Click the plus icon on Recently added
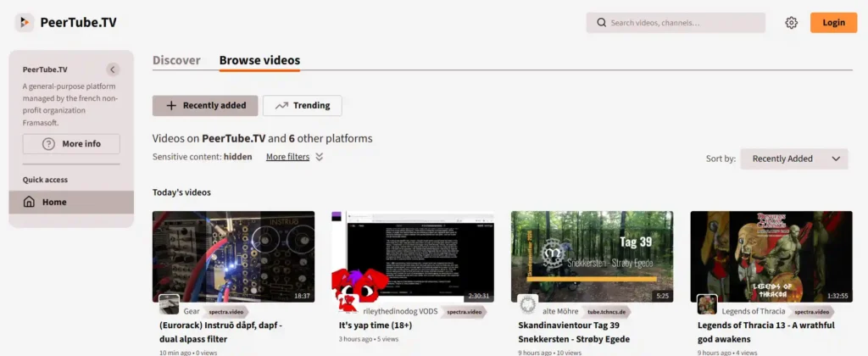Viewport: 868px width, 356px height. 171,106
